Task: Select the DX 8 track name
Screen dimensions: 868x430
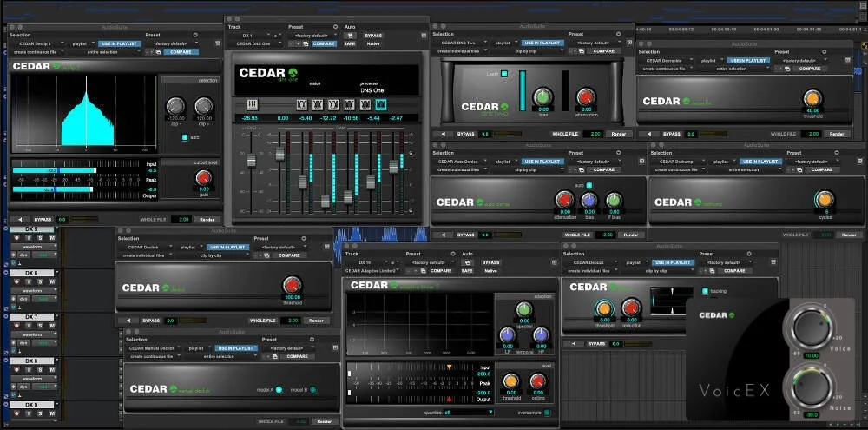Action: click(31, 361)
